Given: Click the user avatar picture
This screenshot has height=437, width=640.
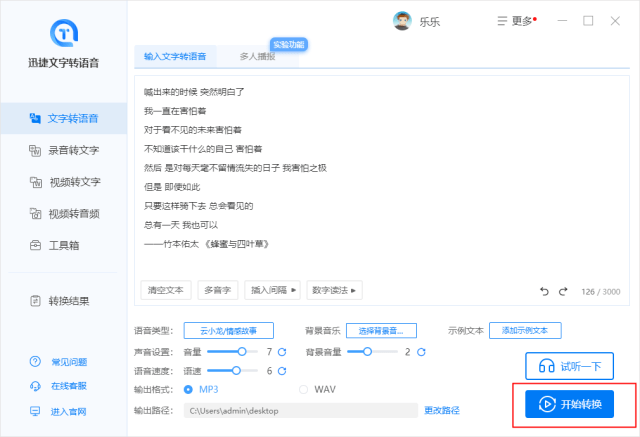Looking at the screenshot, I should (402, 21).
